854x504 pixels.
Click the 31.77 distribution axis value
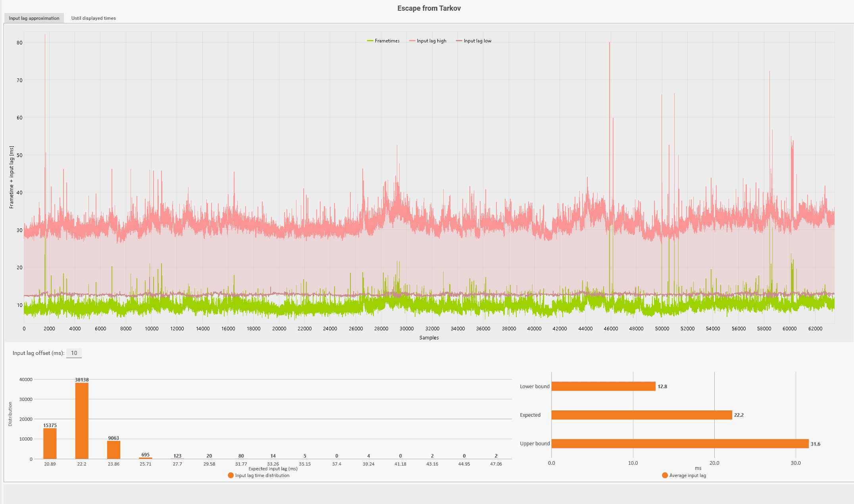pyautogui.click(x=241, y=464)
